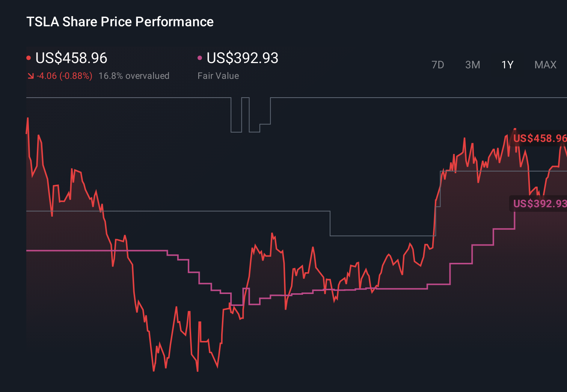Click the -4.06 (-0.88%) change figure
Screen dimensions: 567x392
(x=64, y=75)
